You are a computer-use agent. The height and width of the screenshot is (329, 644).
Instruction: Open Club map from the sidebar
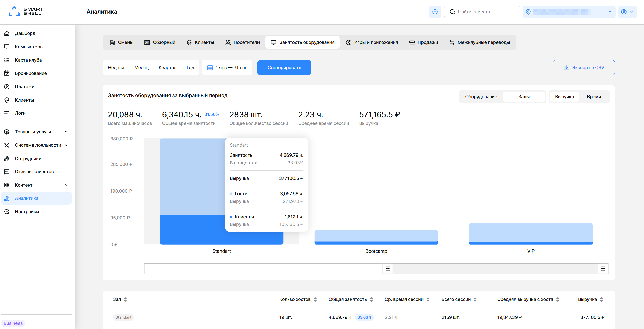(28, 60)
